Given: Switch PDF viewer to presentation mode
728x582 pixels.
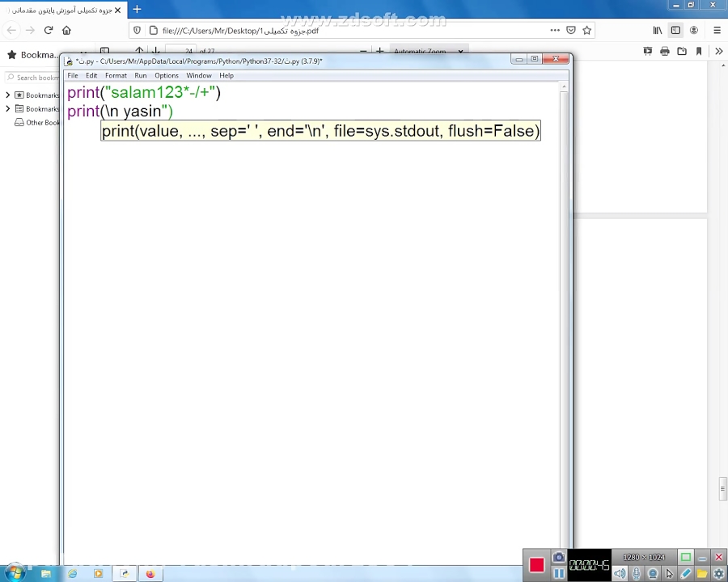Looking at the screenshot, I should point(648,51).
